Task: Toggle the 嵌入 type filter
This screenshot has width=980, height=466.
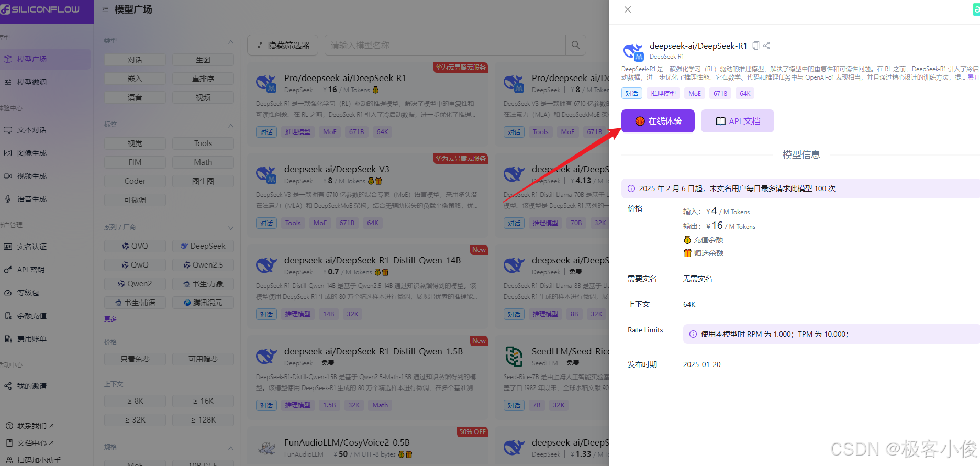Action: [135, 79]
